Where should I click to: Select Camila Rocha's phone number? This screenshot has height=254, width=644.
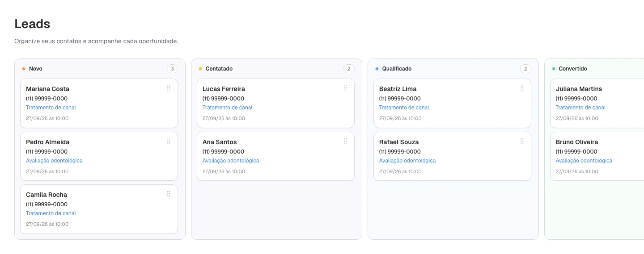[47, 204]
